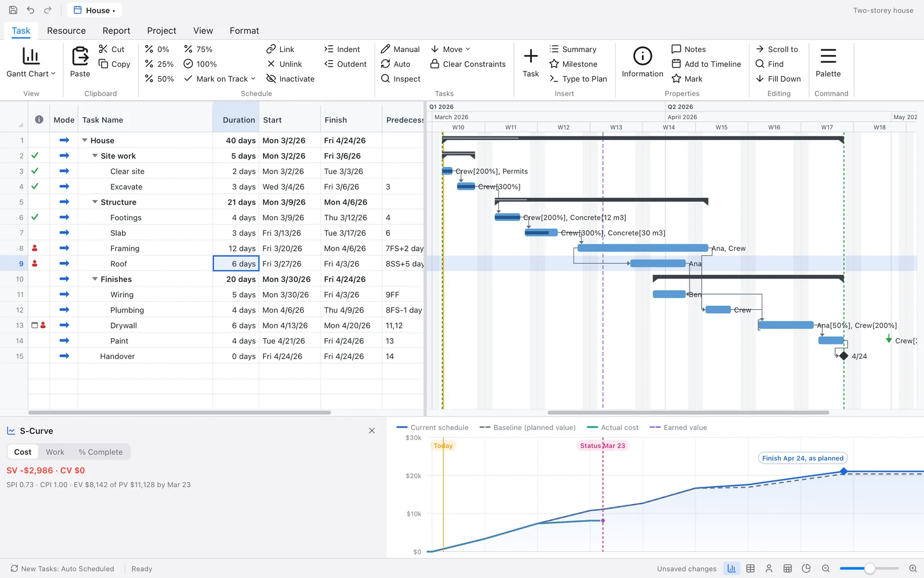The width and height of the screenshot is (924, 578).
Task: Open the Format ribbon tab
Action: (x=244, y=31)
